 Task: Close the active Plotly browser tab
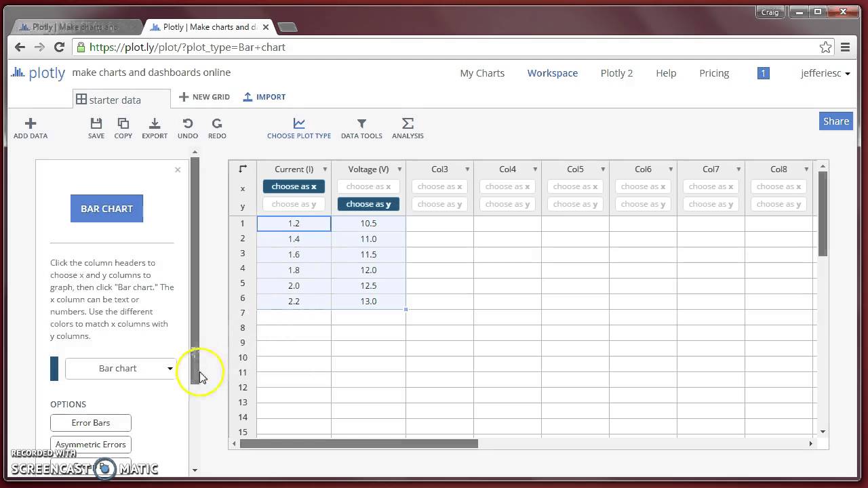[x=266, y=27]
